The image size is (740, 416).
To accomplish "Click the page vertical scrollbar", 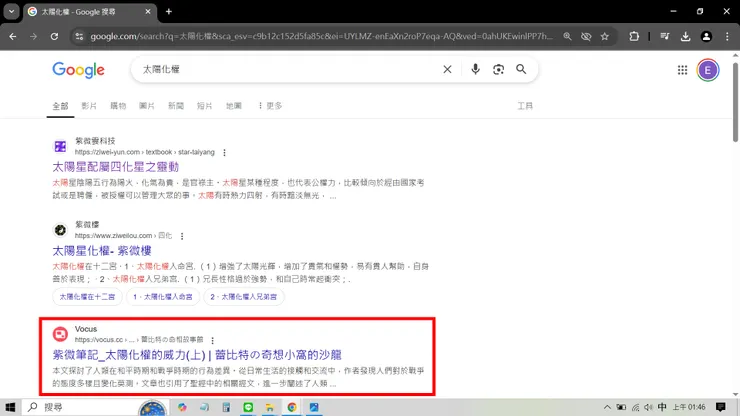I will click(735, 102).
